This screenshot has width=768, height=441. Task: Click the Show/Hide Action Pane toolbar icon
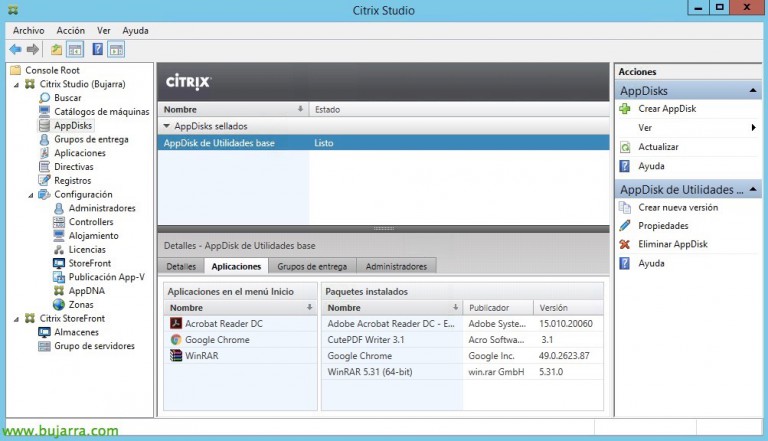(116, 49)
